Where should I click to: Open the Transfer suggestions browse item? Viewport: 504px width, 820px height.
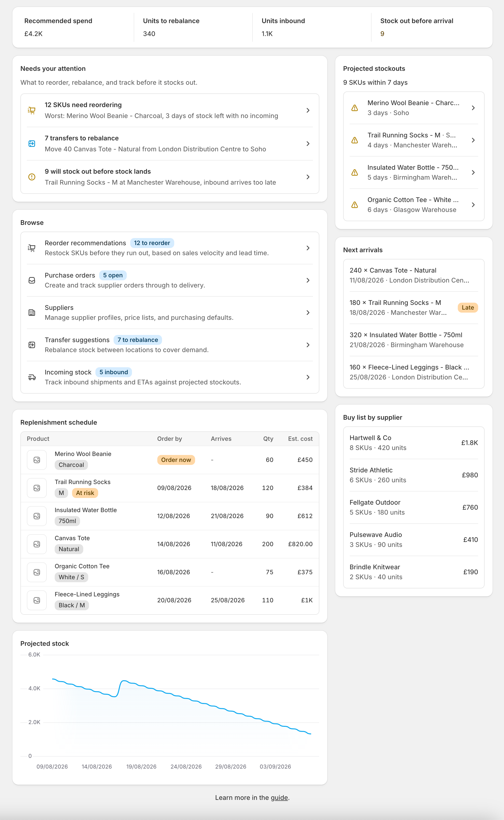coord(170,345)
